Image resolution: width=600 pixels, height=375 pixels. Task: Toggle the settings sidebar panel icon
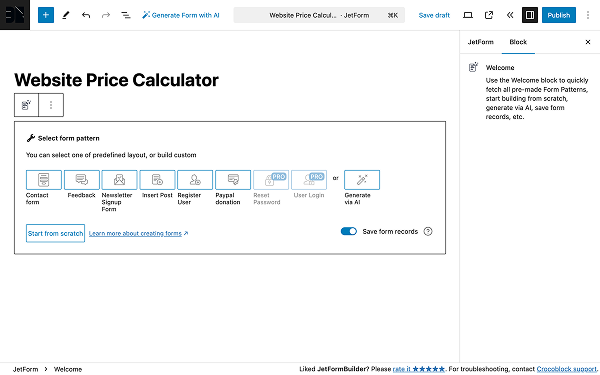[x=530, y=15]
